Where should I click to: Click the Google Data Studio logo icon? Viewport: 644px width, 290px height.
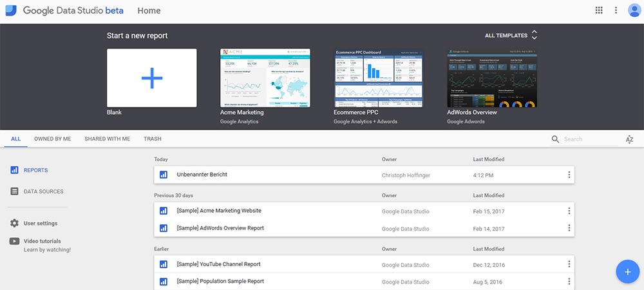point(11,11)
